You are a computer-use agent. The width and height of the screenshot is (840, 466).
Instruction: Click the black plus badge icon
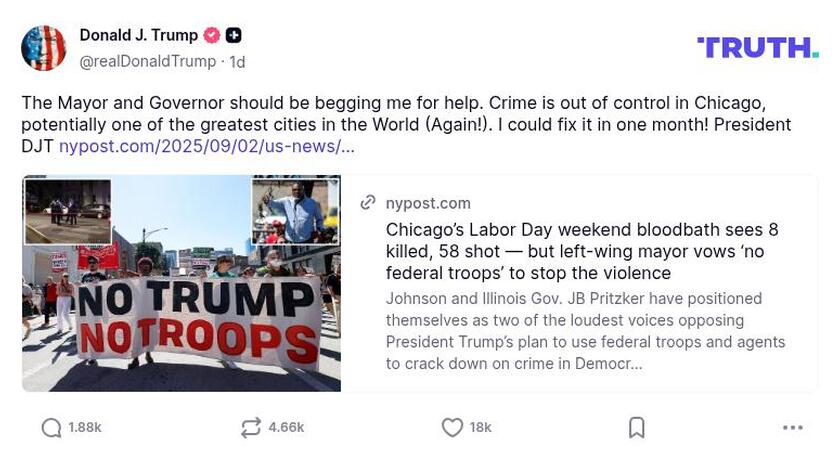click(x=233, y=36)
